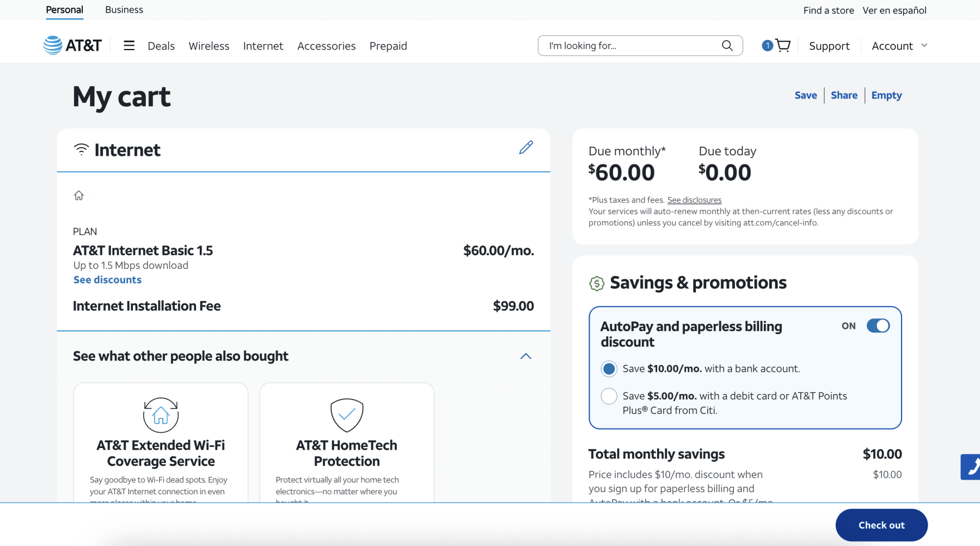Edit Internet plan with pencil icon
Viewport: 980px width, 546px height.
[x=526, y=148]
